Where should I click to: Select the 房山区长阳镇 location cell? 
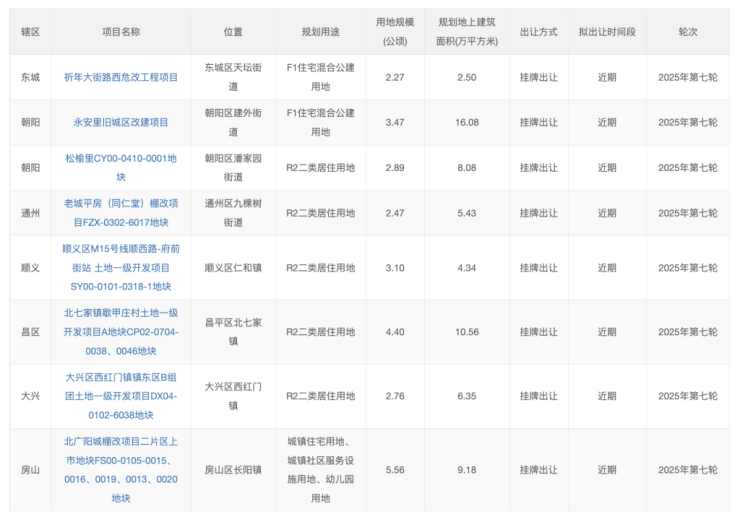[x=233, y=469]
